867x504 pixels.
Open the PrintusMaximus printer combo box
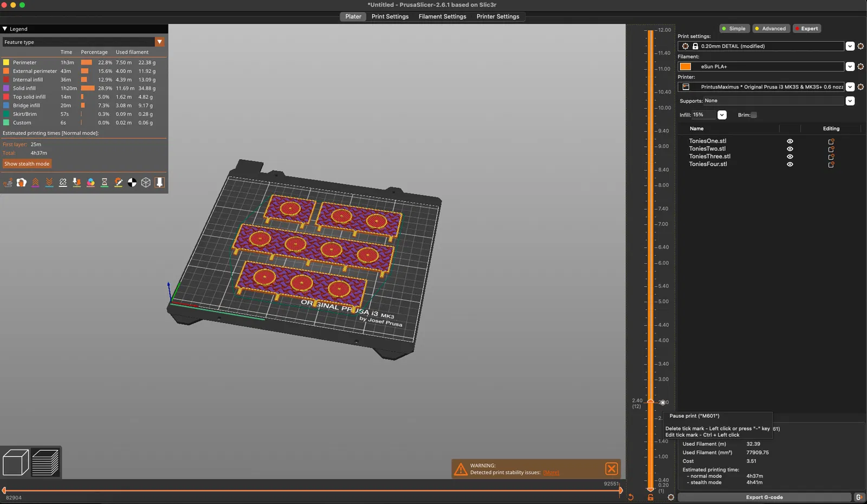761,87
